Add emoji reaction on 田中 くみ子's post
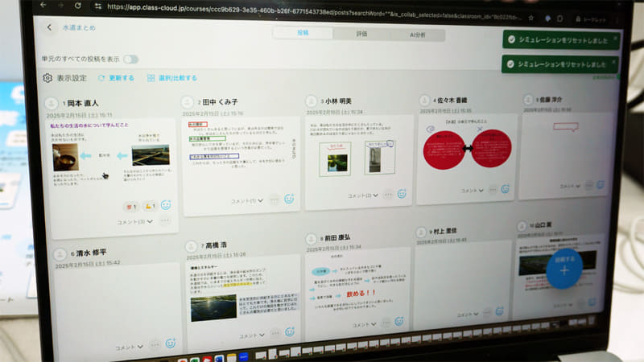Screen dimensions: 644x362 [x=289, y=199]
